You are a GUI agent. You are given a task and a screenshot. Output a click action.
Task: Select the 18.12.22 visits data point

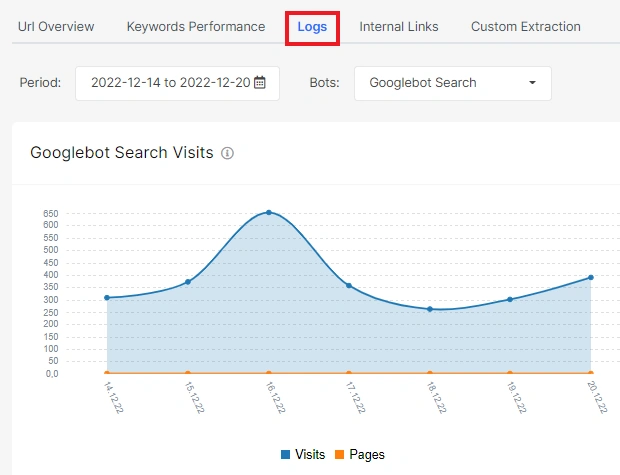[430, 309]
